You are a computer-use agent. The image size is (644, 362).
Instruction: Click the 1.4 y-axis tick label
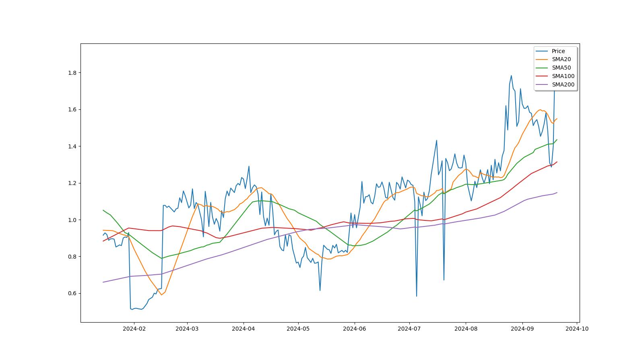tap(72, 146)
